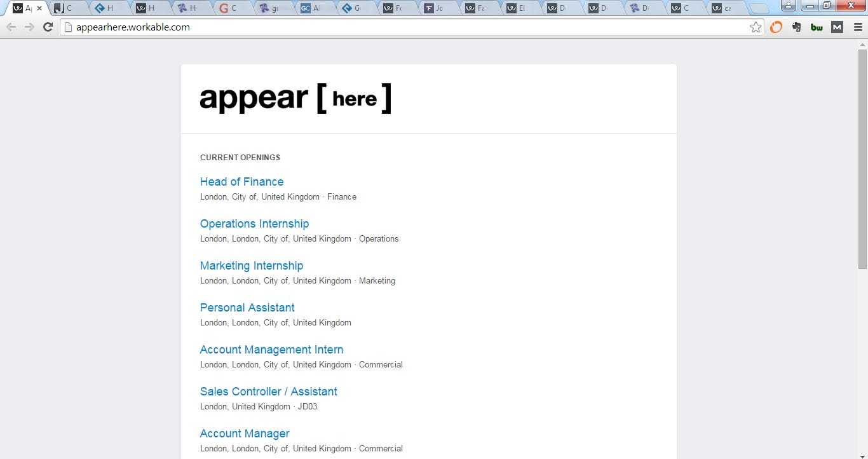Viewport: 868px width, 459px height.
Task: Click the green bw extension icon
Action: click(x=817, y=27)
